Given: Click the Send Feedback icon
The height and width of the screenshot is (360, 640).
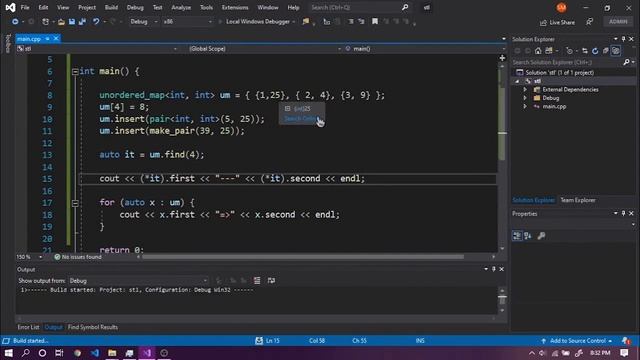Looking at the screenshot, I should click(589, 22).
